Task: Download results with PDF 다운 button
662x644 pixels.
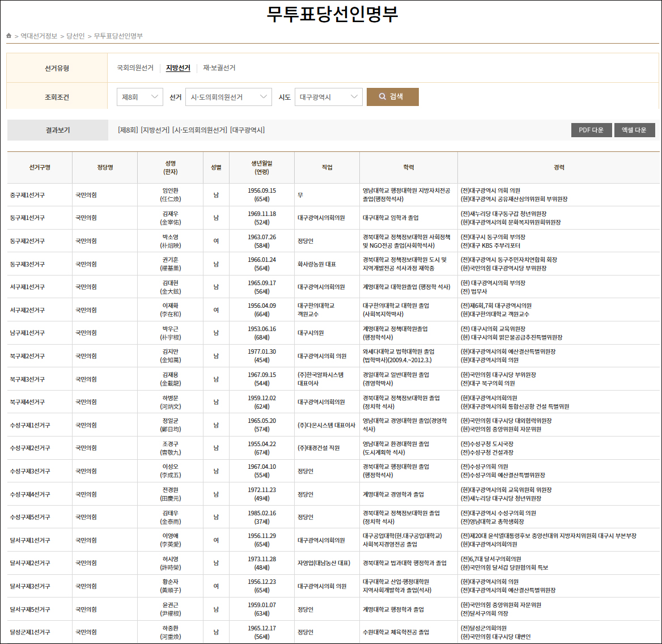Action: coord(591,130)
